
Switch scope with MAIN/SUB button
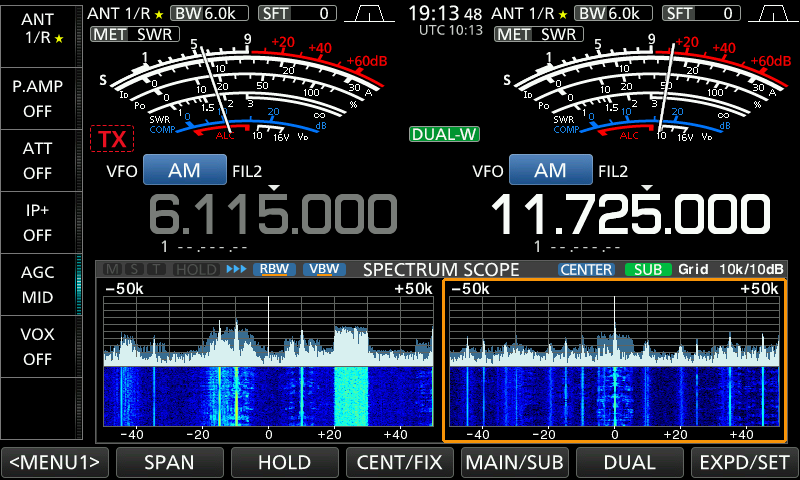point(514,462)
